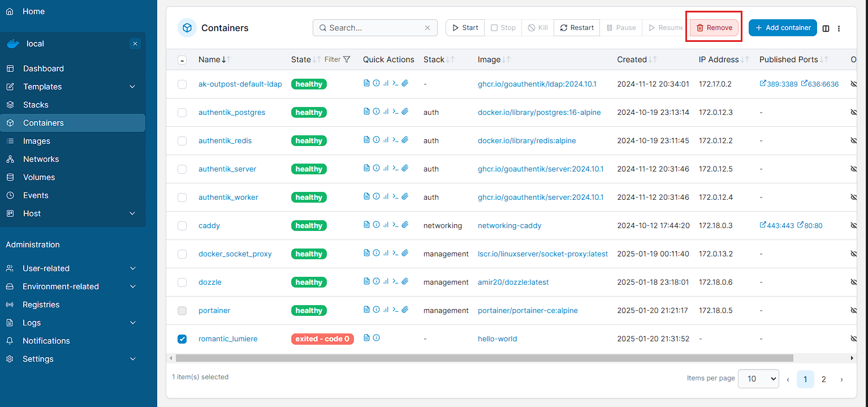The width and height of the screenshot is (868, 407).
Task: Open exec console for portainer container
Action: [395, 310]
